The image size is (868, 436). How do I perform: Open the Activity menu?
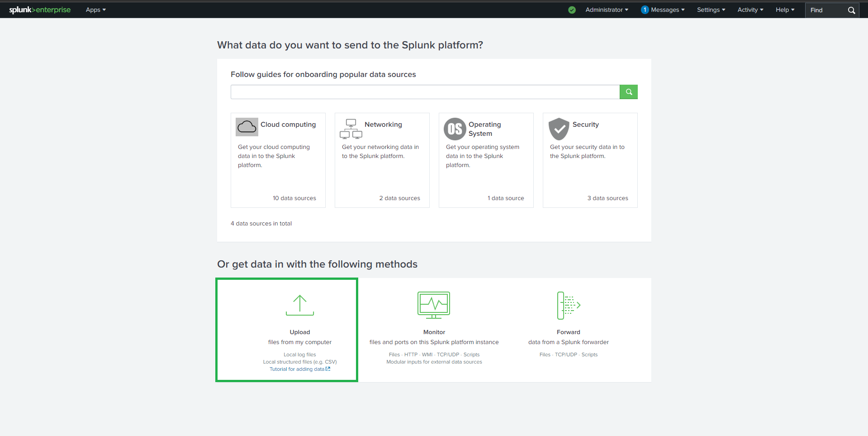[x=750, y=10]
